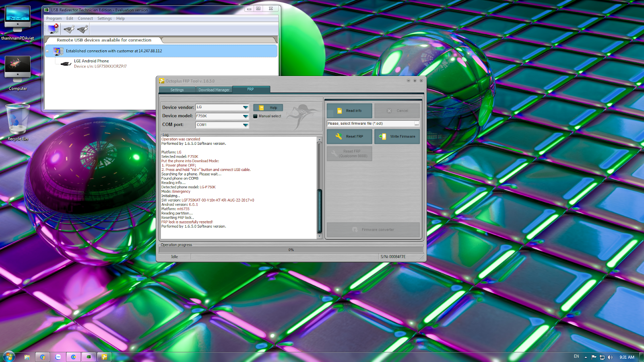Click the second USB plug icon in USB Redirector toolbar
The height and width of the screenshot is (362, 644).
83,29
